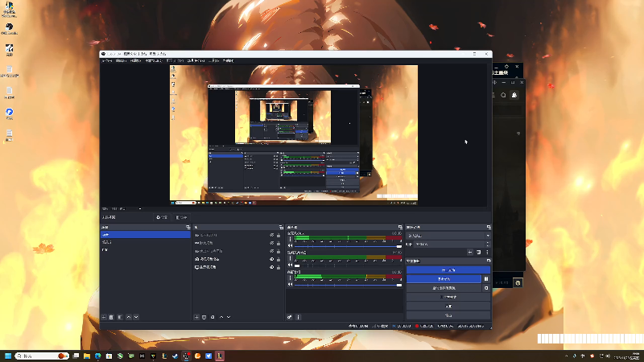This screenshot has height=362, width=644.
Task: Open the Scene Collection menu
Action: click(x=196, y=61)
